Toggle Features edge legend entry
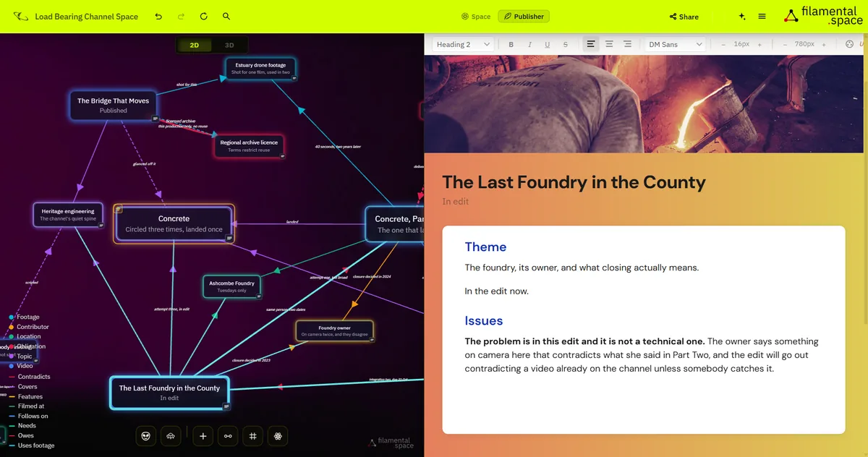868x457 pixels. click(x=25, y=396)
